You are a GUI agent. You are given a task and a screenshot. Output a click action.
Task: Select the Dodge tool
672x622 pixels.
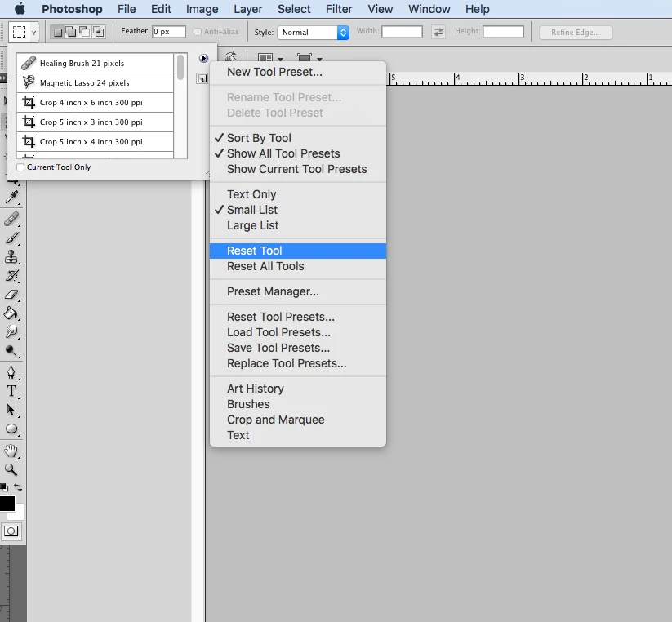click(x=11, y=351)
